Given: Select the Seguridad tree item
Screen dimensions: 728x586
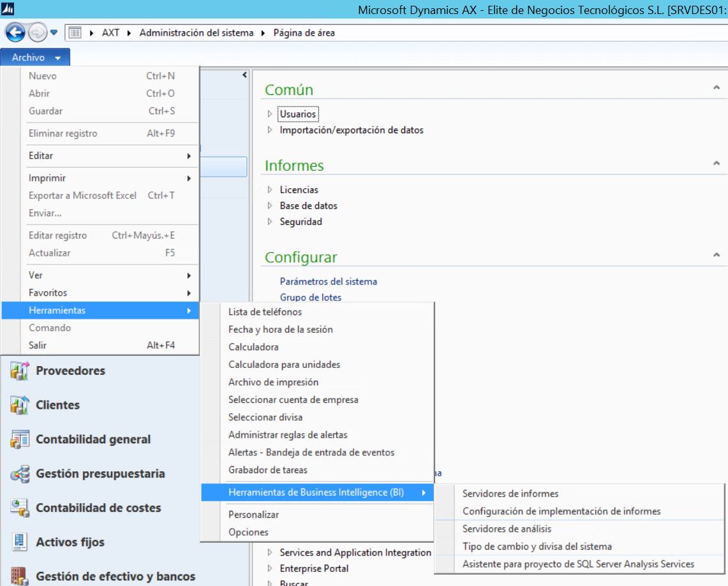Looking at the screenshot, I should 301,222.
